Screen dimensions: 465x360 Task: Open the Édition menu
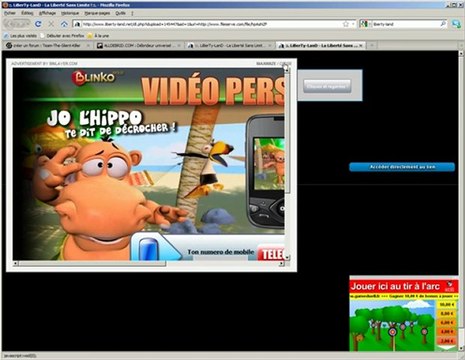[27, 13]
